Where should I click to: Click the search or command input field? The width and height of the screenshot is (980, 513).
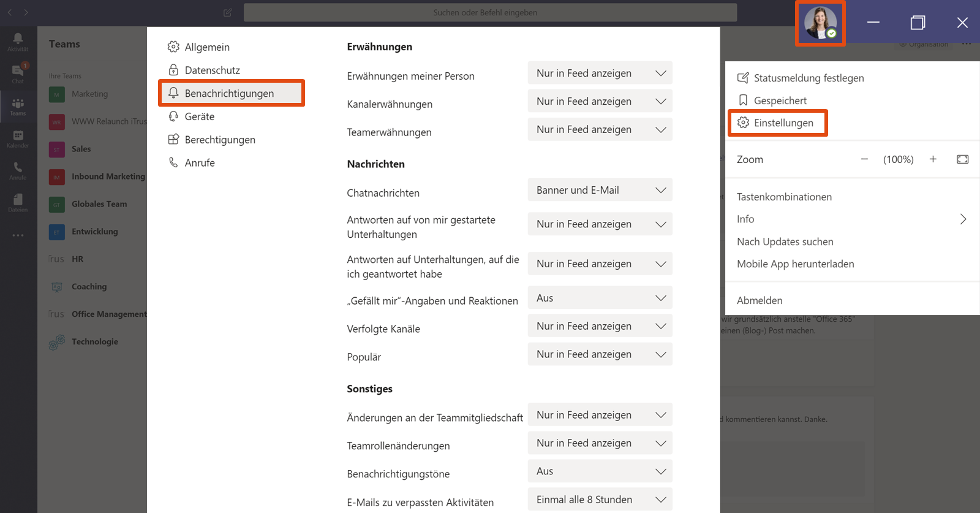(x=490, y=12)
